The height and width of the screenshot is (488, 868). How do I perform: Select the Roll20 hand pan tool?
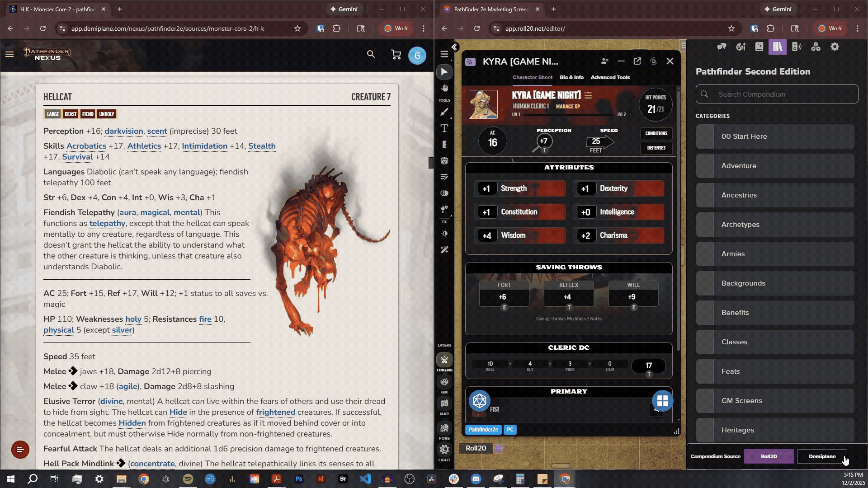tap(444, 88)
